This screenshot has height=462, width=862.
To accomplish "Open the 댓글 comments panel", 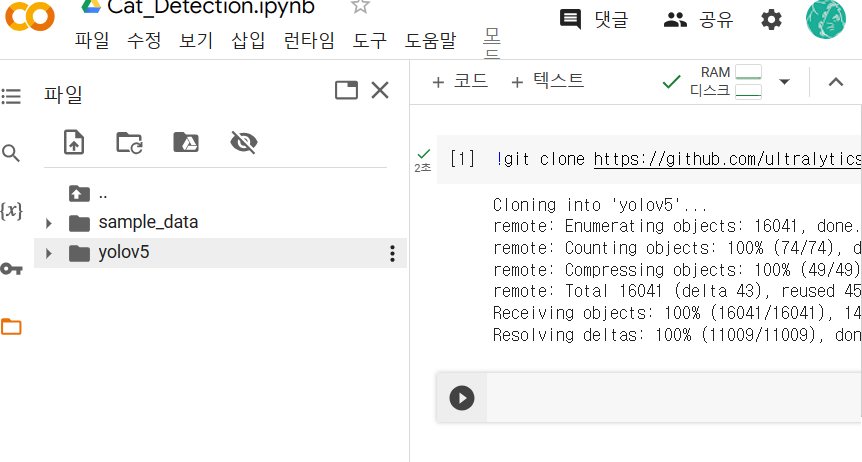I will click(x=594, y=20).
